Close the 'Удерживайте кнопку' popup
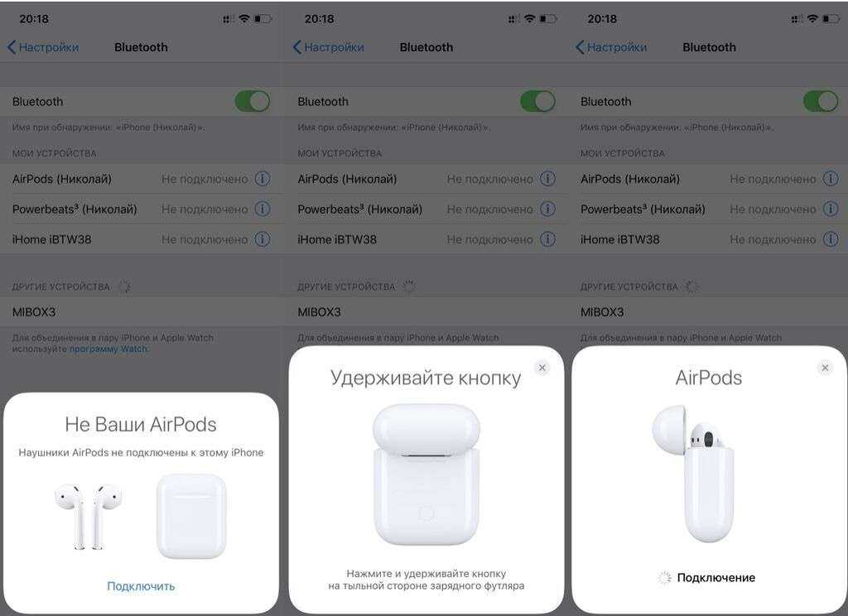This screenshot has height=616, width=848. (542, 368)
